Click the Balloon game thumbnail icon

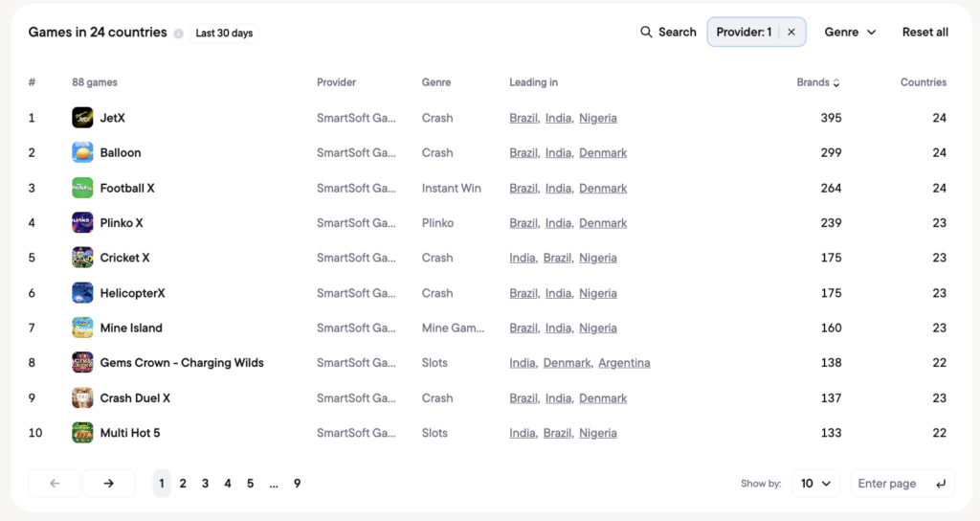coord(82,152)
